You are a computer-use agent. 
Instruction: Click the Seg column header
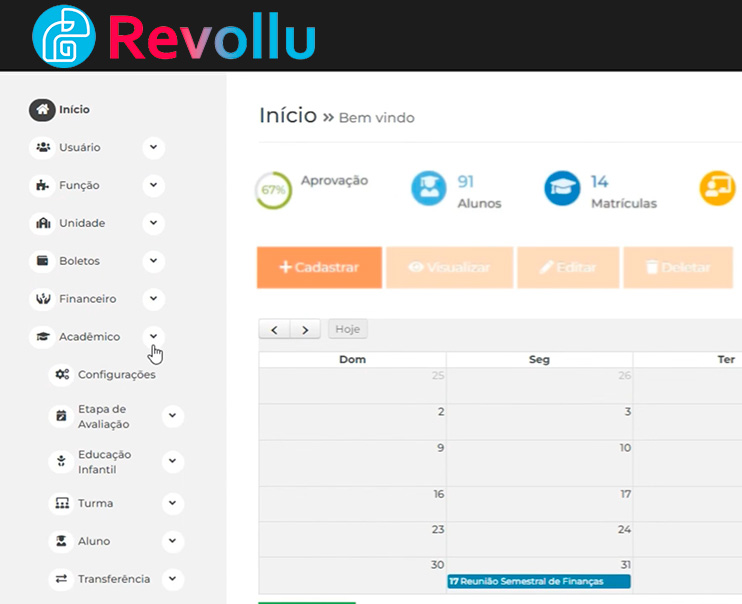[x=539, y=359]
